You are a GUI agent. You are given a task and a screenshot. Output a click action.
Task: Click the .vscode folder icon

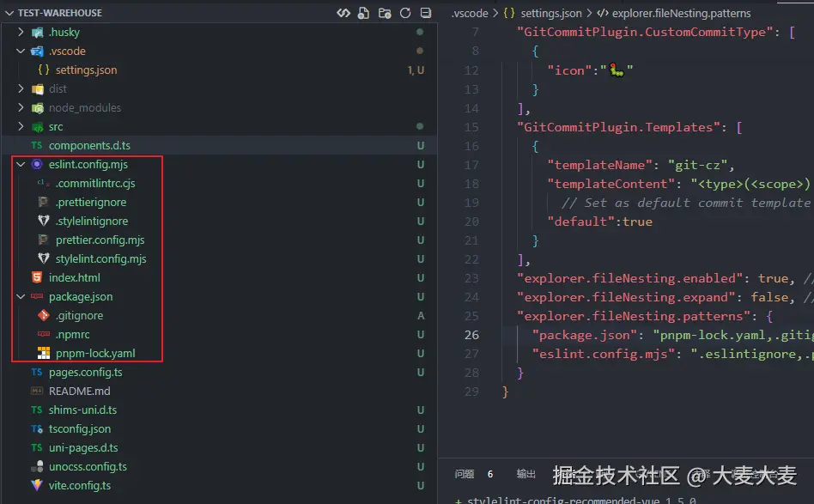38,52
